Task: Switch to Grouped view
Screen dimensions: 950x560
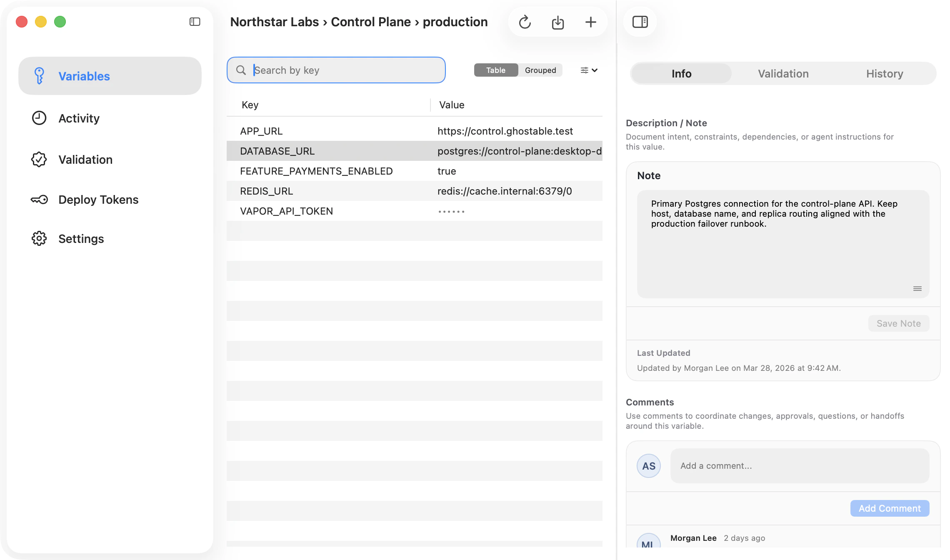Action: (x=540, y=70)
